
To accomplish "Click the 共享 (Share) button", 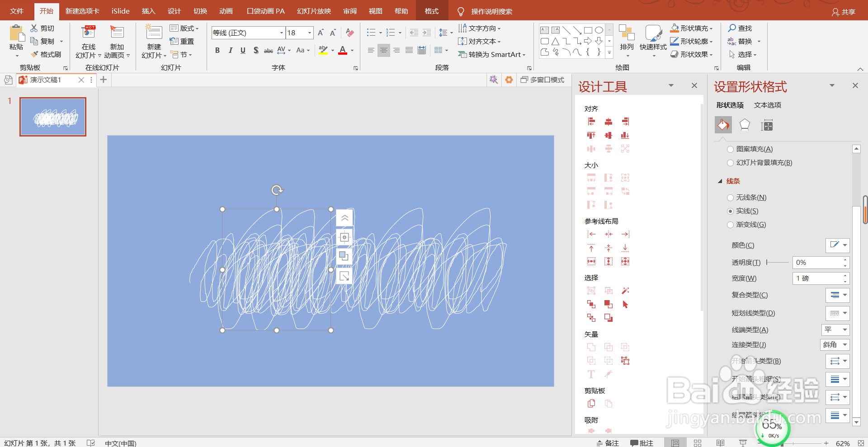I will 844,12.
